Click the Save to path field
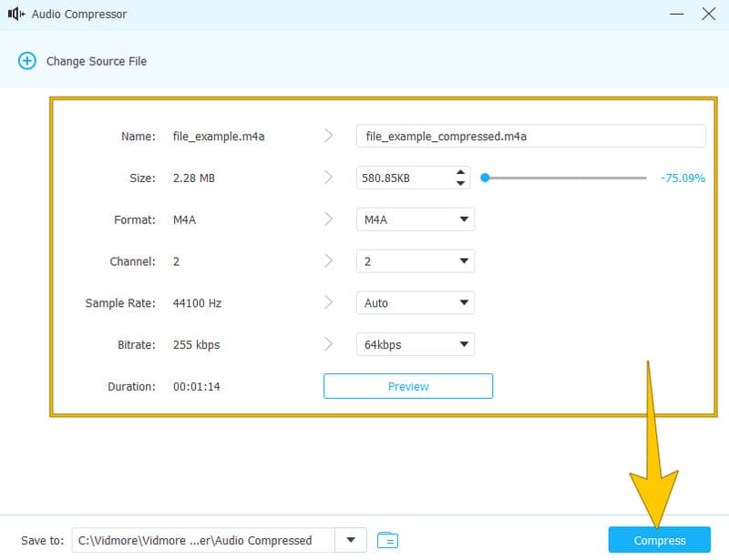Screen dimensions: 729x560 click(x=203, y=540)
